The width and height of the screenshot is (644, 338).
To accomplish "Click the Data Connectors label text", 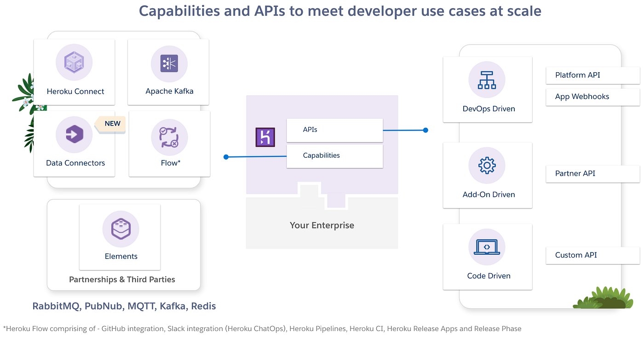I will [x=75, y=163].
